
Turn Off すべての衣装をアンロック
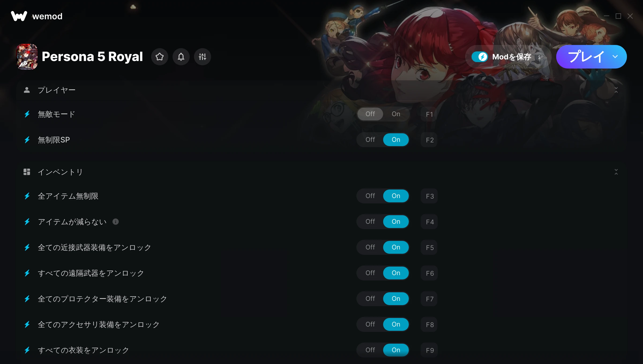[x=370, y=350]
